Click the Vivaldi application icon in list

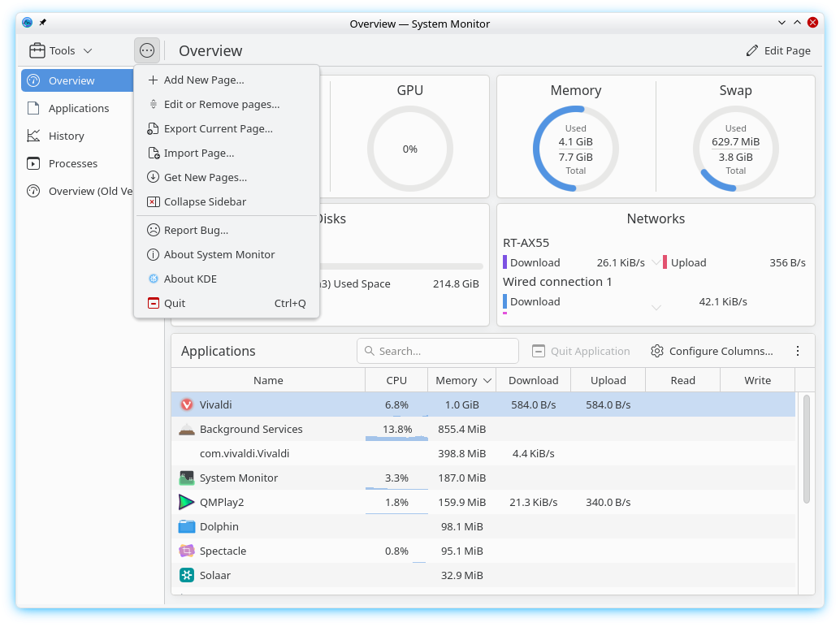click(187, 404)
